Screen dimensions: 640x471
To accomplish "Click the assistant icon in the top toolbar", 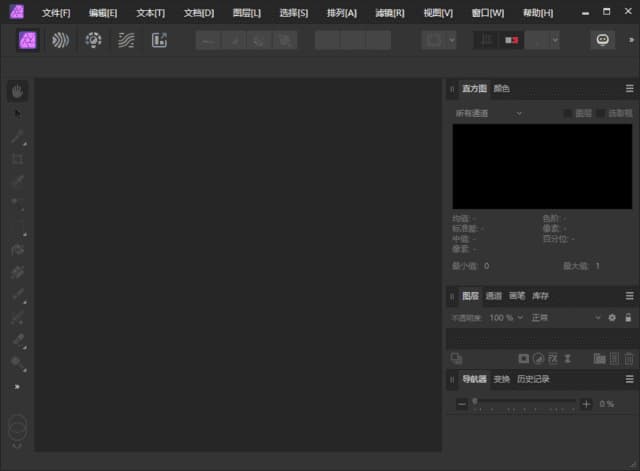I will pos(603,40).
